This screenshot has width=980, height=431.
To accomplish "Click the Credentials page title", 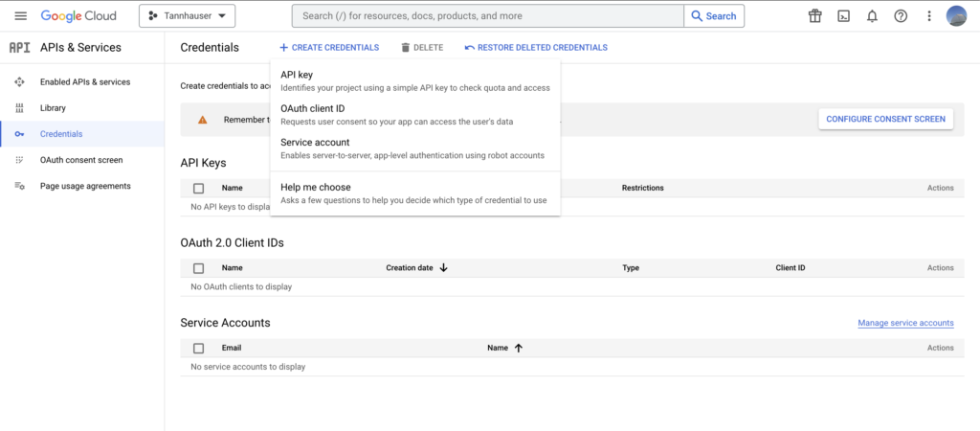I will click(210, 48).
